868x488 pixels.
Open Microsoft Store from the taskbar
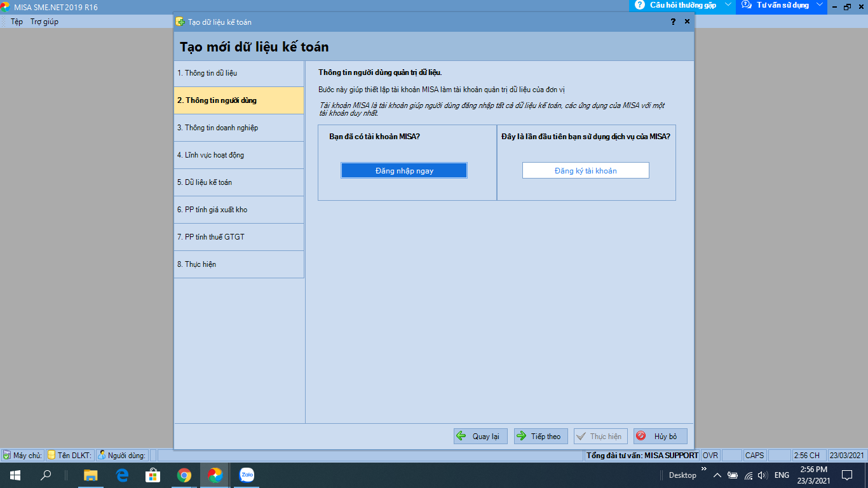click(153, 475)
